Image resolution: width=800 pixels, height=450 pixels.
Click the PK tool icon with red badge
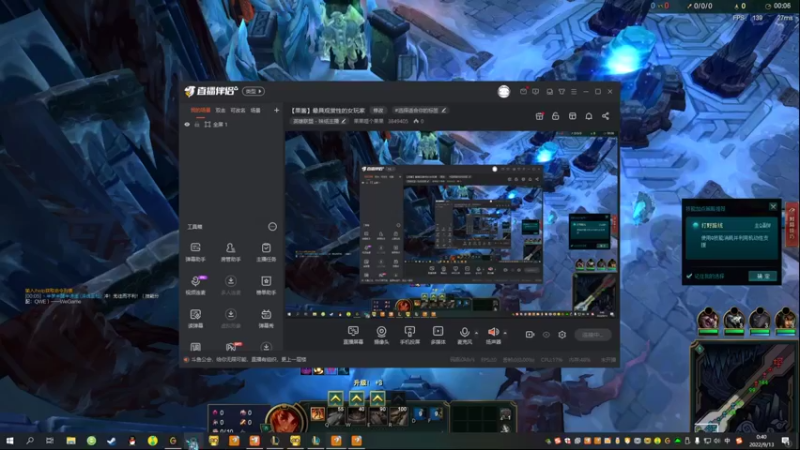point(233,347)
